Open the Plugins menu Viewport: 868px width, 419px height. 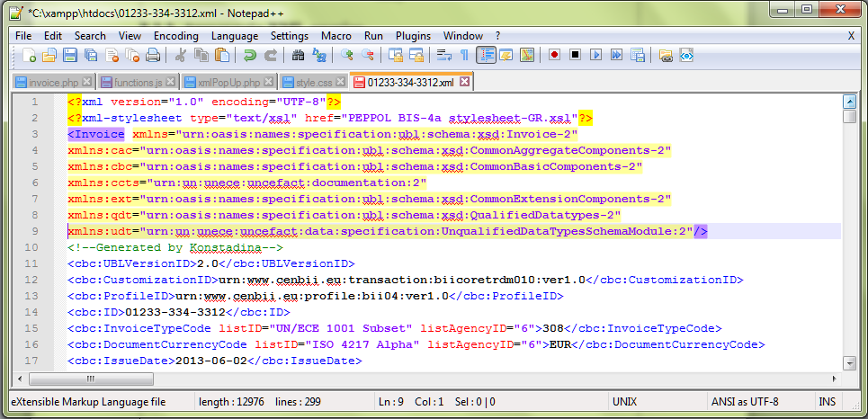tap(413, 36)
